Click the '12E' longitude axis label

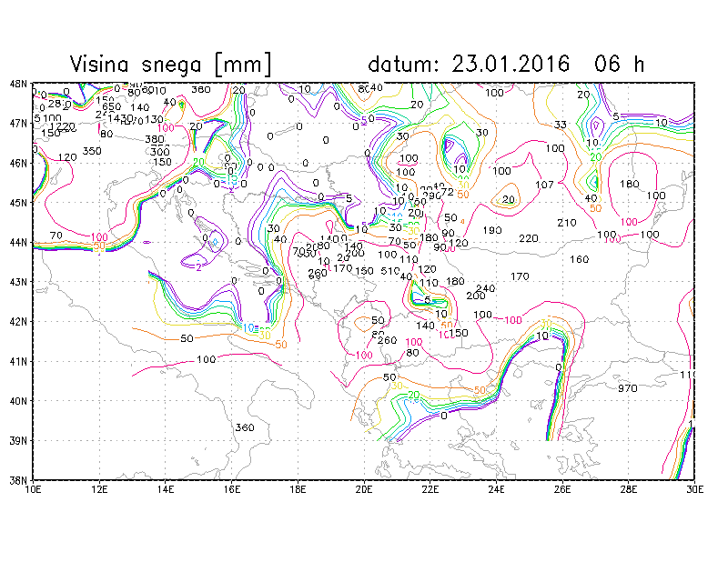point(99,489)
